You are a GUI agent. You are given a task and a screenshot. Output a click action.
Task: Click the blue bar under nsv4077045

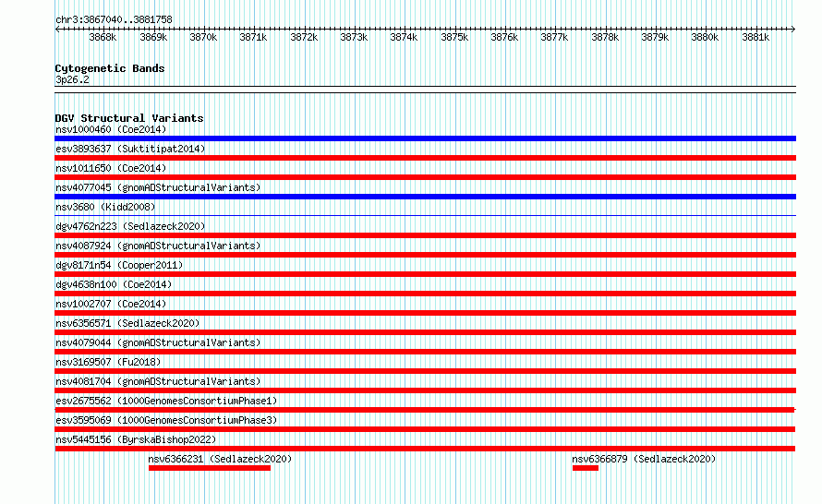pyautogui.click(x=425, y=197)
